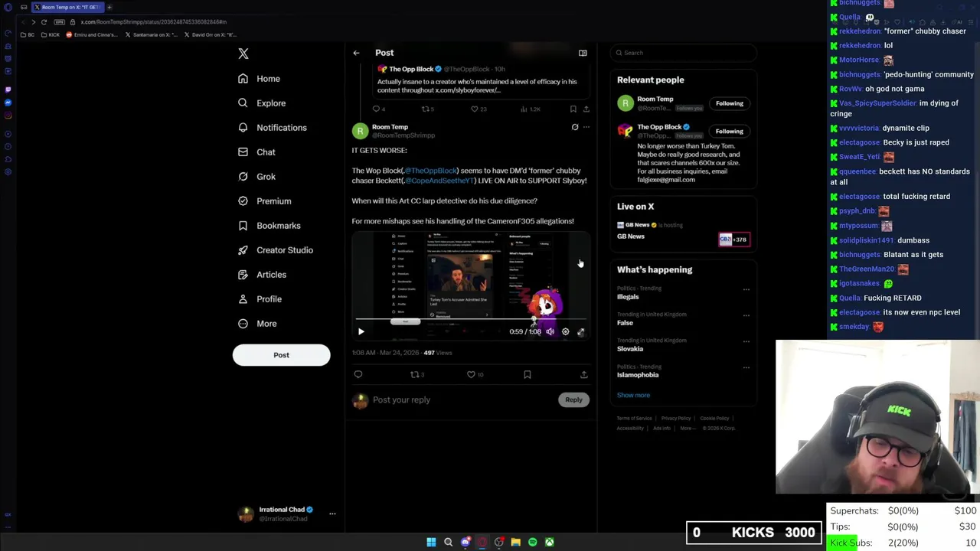Viewport: 980px width, 551px height.
Task: Open Grok from the sidebar
Action: [256, 177]
